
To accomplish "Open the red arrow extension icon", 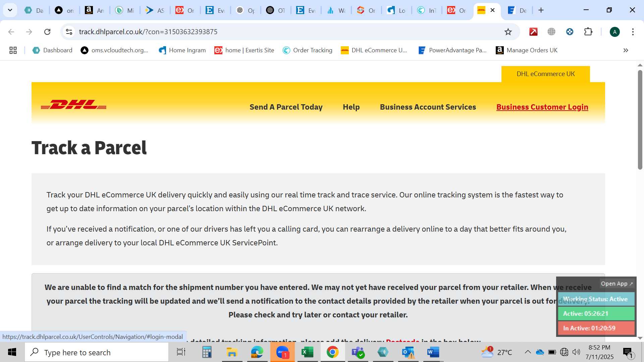I will (533, 32).
